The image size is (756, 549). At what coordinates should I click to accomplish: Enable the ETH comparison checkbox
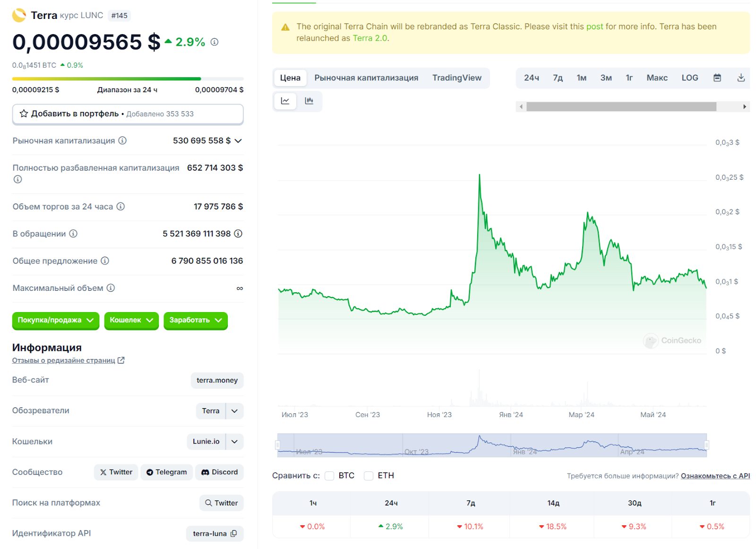pos(369,476)
